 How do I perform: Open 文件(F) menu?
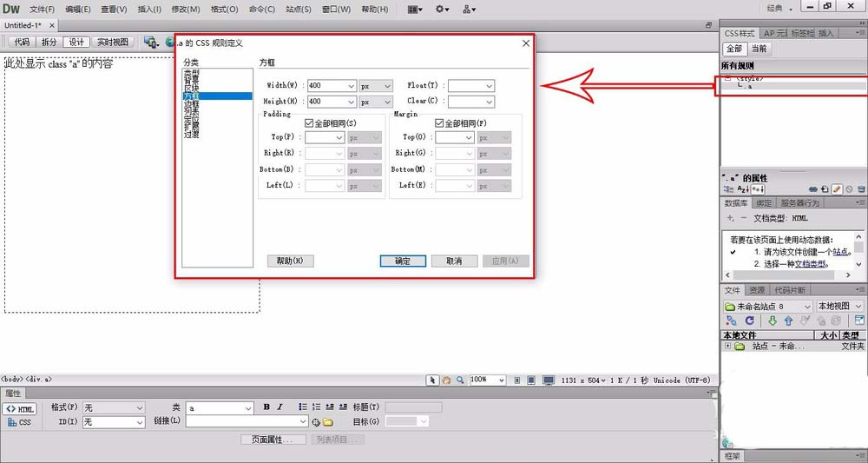point(42,10)
